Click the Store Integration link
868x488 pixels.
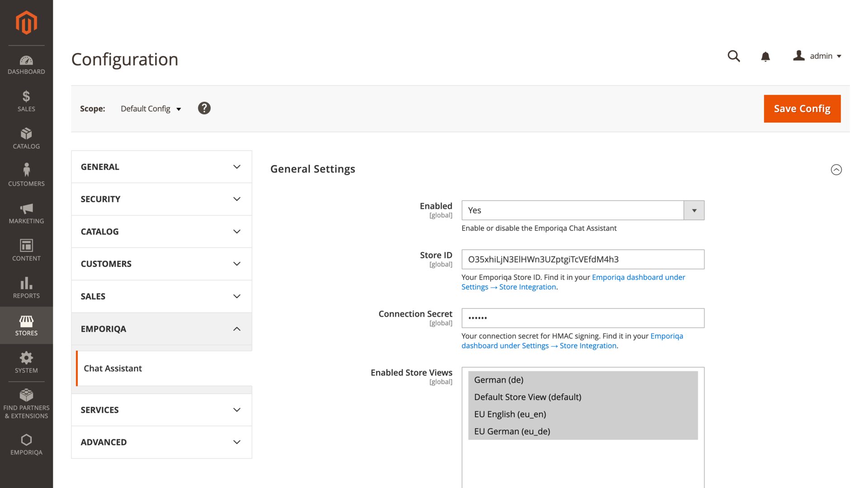[528, 286]
